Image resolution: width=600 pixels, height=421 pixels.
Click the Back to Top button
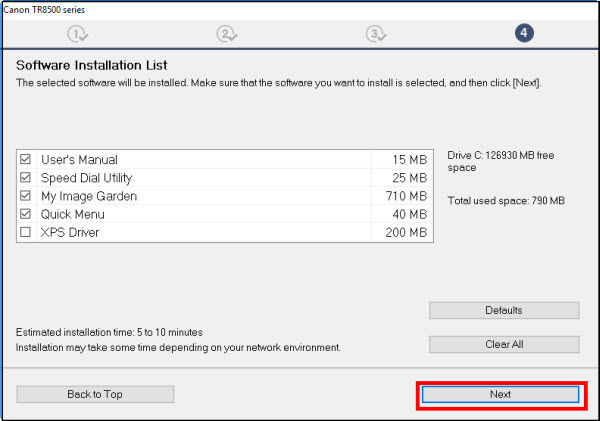tap(95, 394)
